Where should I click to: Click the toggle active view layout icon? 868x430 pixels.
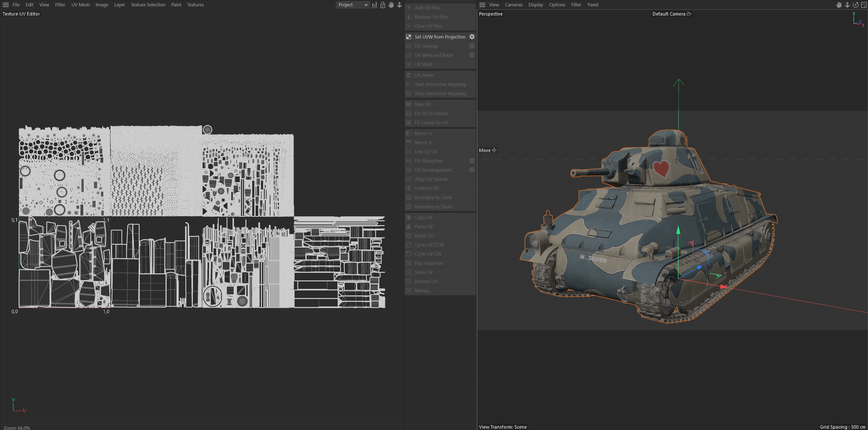(864, 5)
